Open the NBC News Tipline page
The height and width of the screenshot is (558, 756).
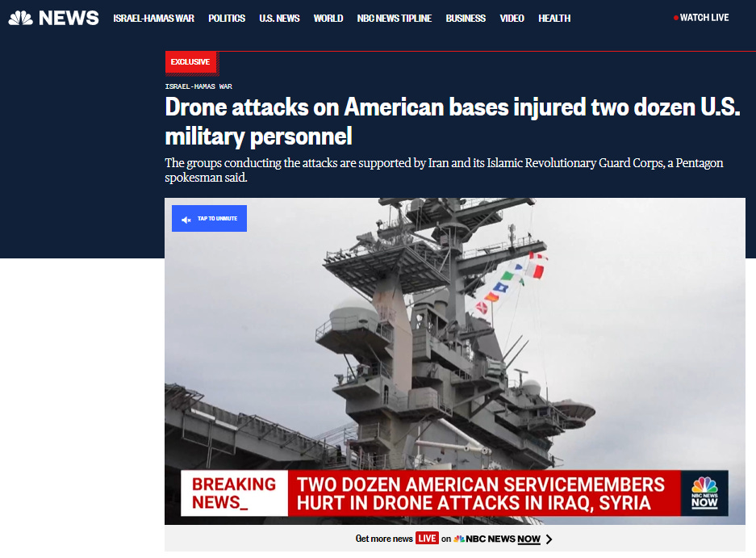(x=395, y=19)
